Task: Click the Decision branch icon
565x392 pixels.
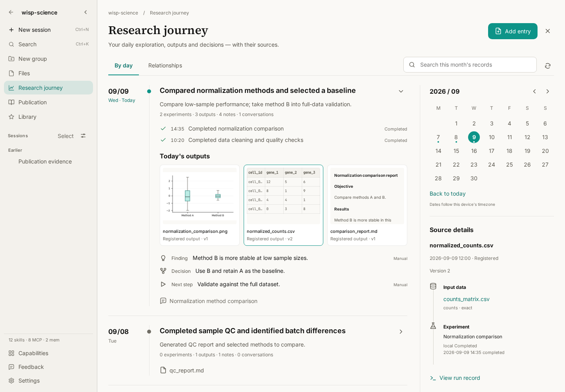Action: (x=163, y=271)
